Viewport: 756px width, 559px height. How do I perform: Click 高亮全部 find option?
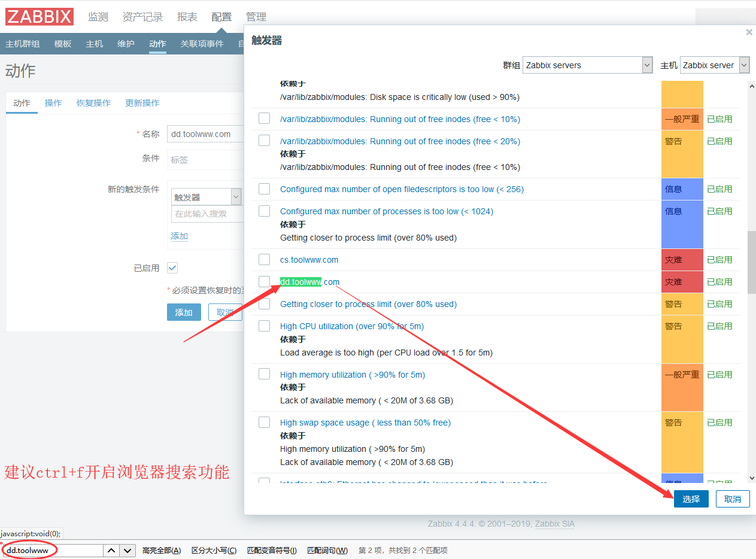(x=162, y=551)
